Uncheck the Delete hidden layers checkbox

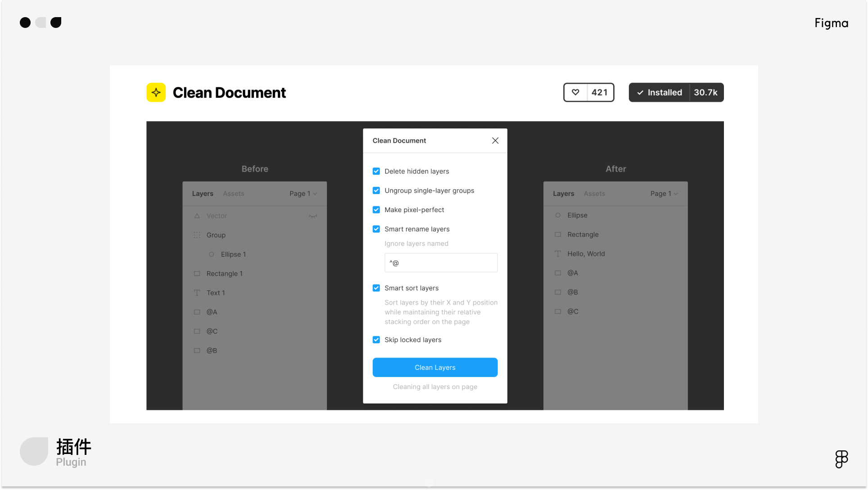click(x=376, y=171)
